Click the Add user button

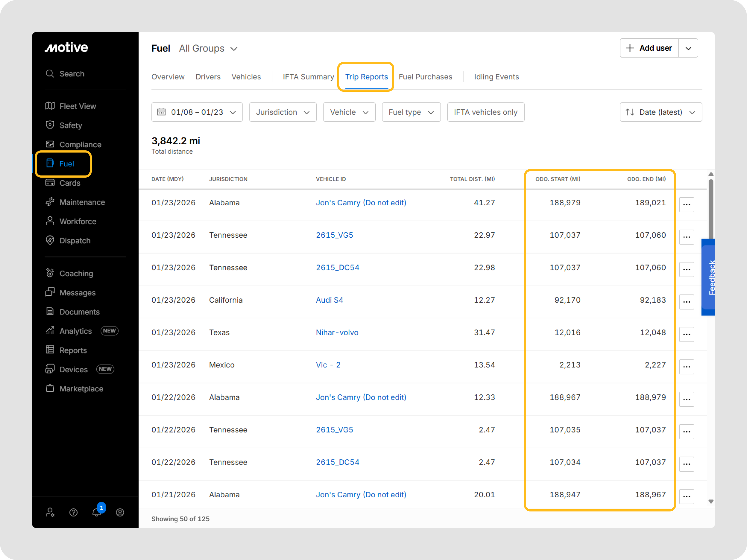[x=649, y=48]
